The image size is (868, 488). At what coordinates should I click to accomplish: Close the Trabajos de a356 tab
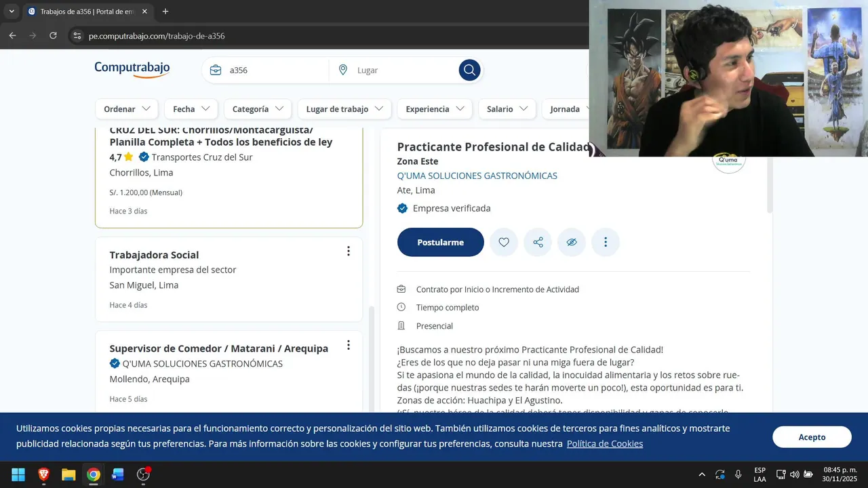(x=144, y=12)
